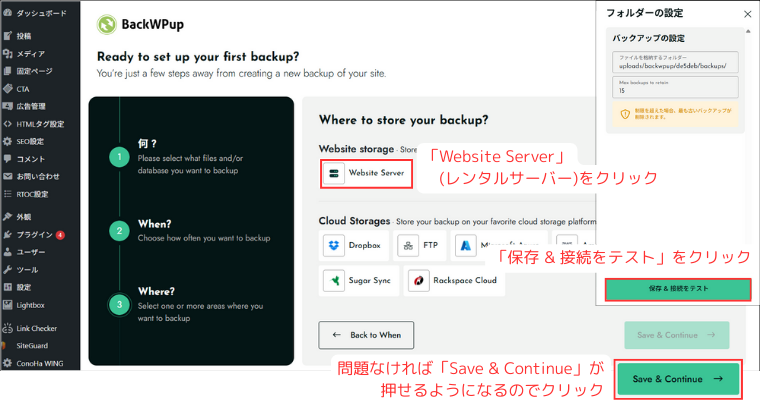The height and width of the screenshot is (412, 760).
Task: Select step 1 circle 何？
Action: tap(119, 157)
